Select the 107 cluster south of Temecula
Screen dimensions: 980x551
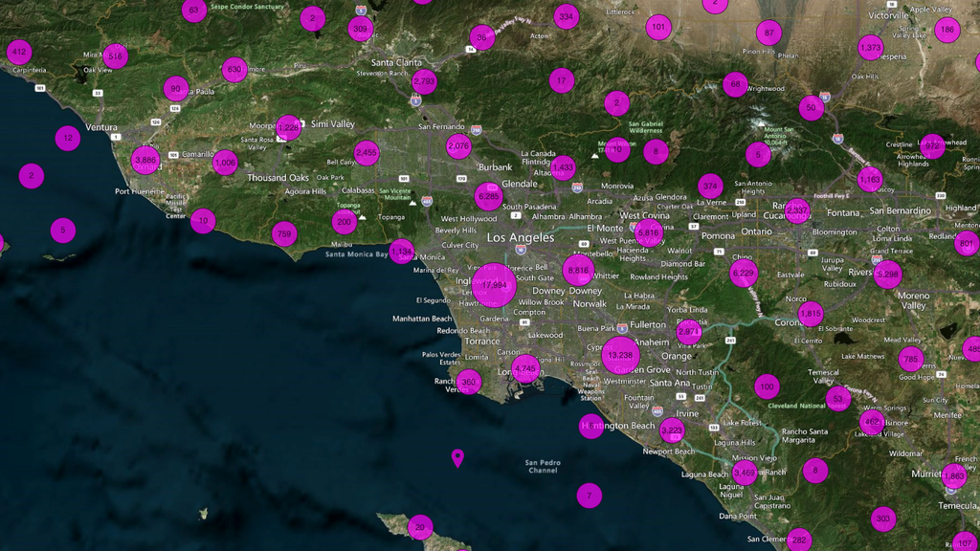point(965,543)
